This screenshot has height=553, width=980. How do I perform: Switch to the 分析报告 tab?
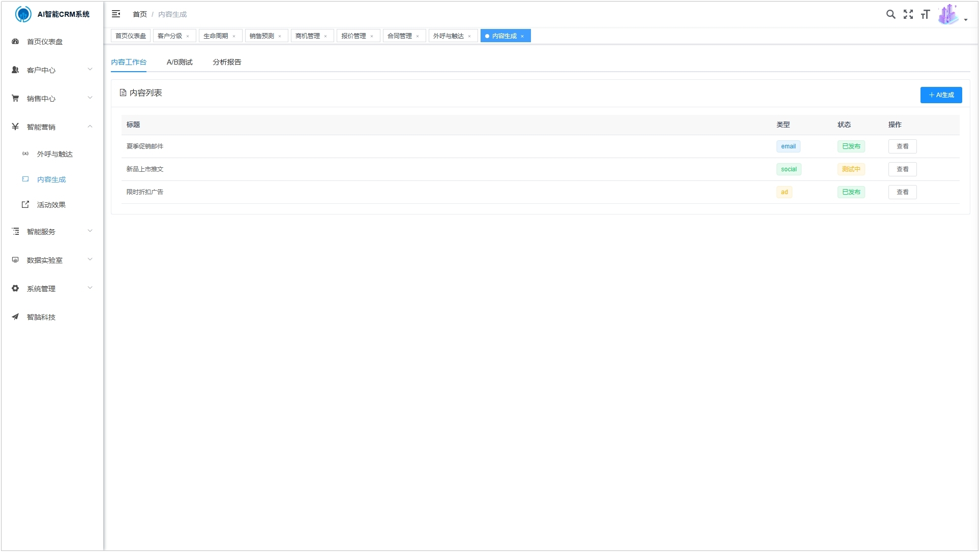227,62
